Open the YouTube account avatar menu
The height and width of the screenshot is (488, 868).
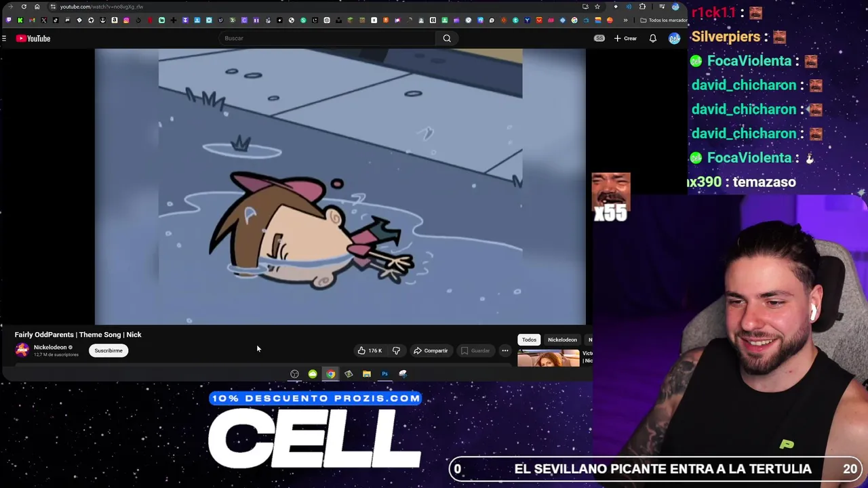point(674,39)
